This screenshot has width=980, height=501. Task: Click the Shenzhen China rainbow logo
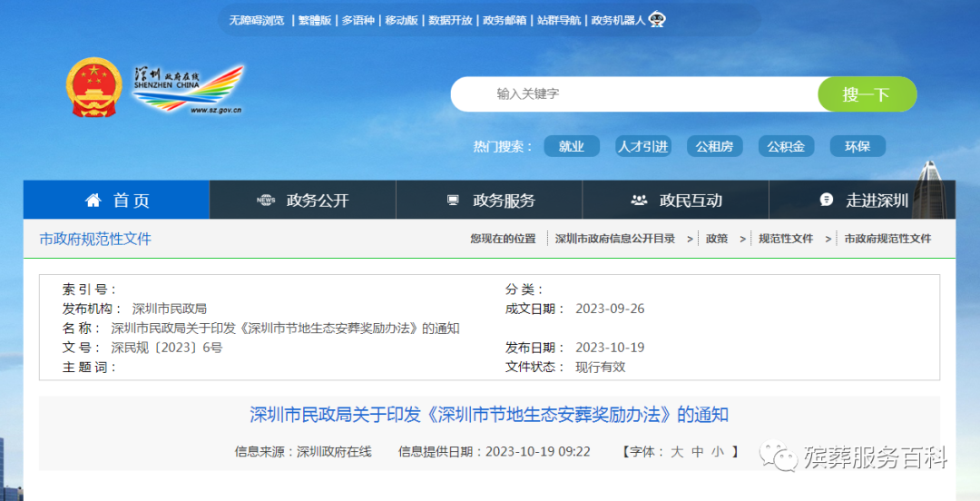click(188, 89)
